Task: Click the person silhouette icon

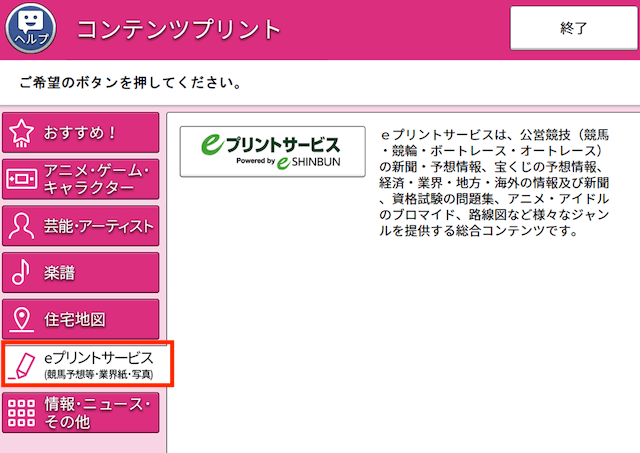Action: [x=22, y=226]
